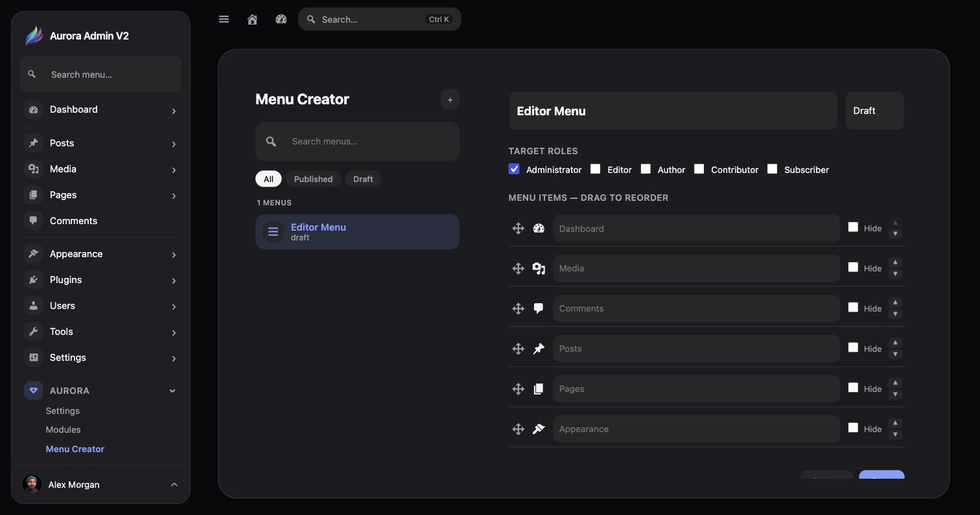Tick the Hide checkbox for Pages
This screenshot has height=515, width=980.
(x=853, y=388)
